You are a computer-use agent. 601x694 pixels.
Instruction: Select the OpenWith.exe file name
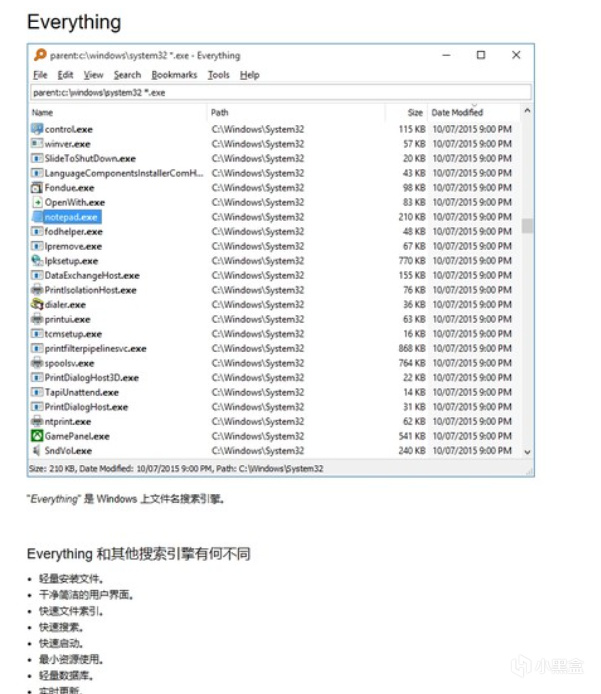click(75, 203)
